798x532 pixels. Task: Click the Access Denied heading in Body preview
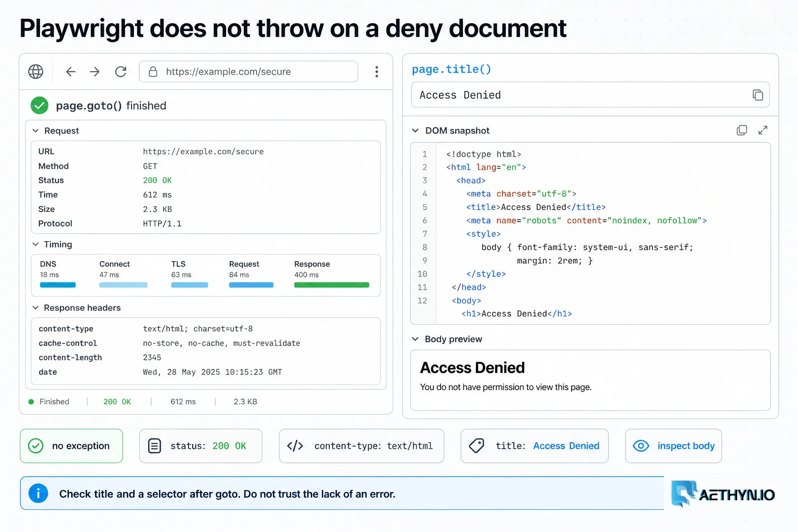coord(472,368)
